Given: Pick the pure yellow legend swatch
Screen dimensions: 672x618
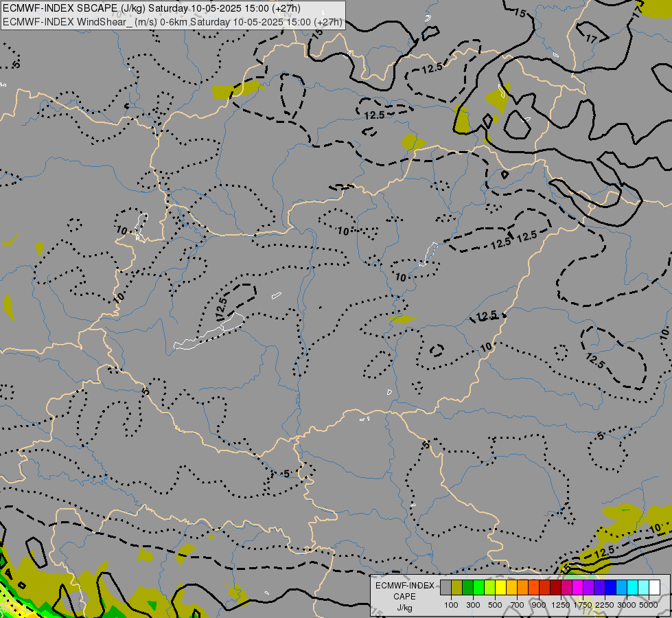Looking at the screenshot, I should [500, 587].
